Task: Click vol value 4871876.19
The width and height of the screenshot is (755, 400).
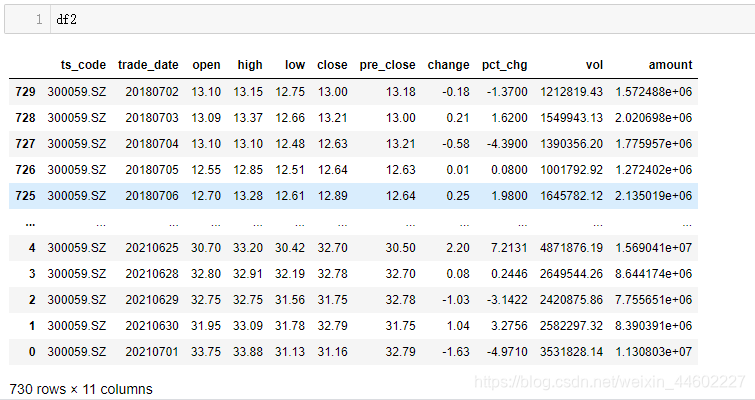Action: [571, 247]
